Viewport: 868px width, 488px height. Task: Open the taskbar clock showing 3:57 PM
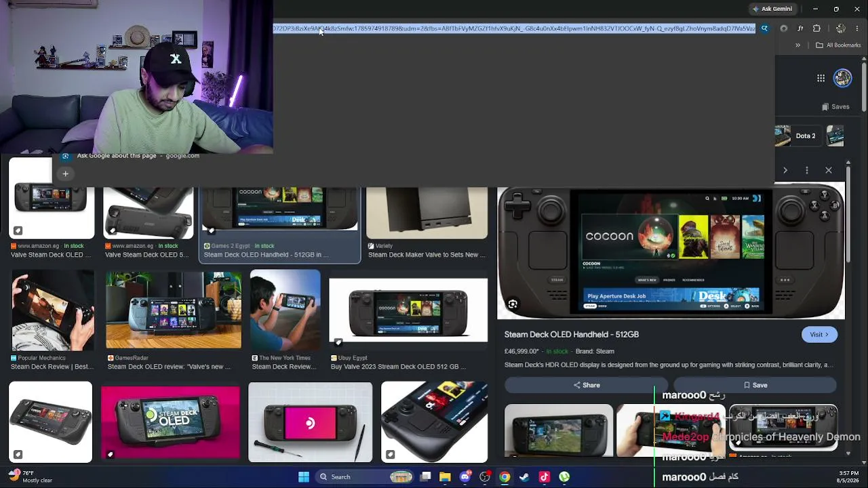tap(848, 476)
